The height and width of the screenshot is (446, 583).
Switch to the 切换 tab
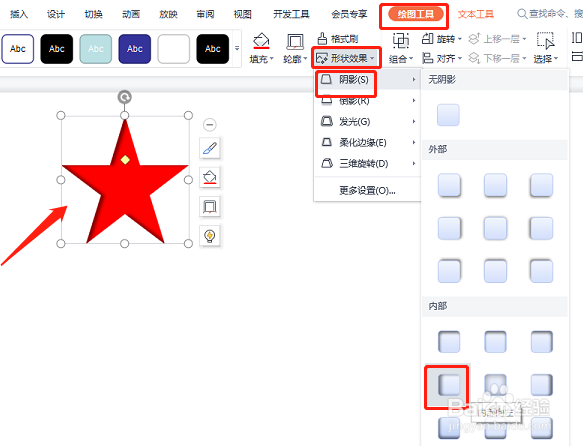93,14
